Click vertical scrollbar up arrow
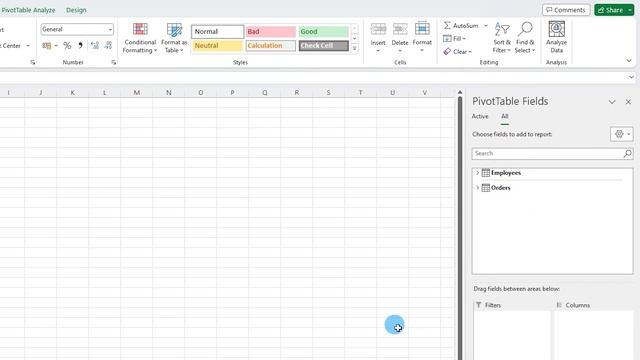The width and height of the screenshot is (640, 360). tap(460, 92)
